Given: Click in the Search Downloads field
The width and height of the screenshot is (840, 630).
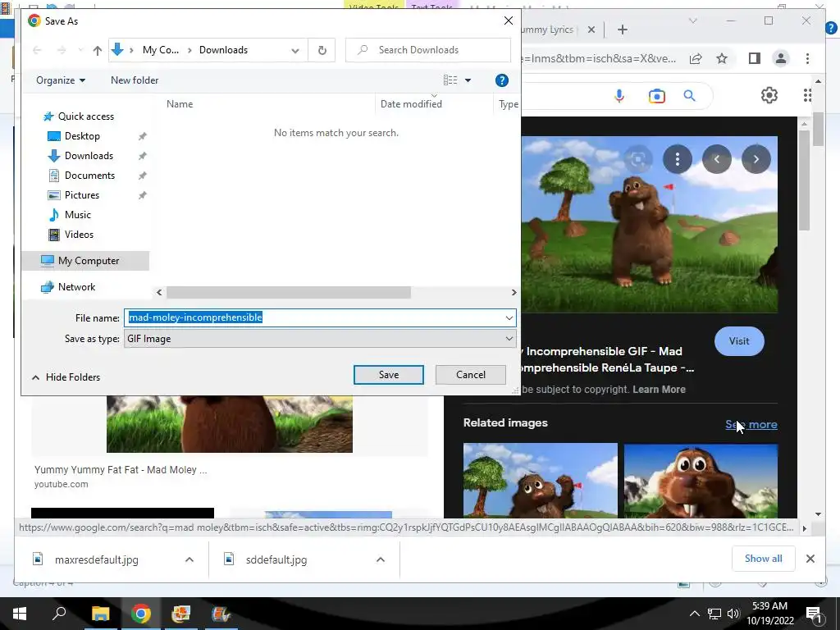Looking at the screenshot, I should pyautogui.click(x=428, y=50).
